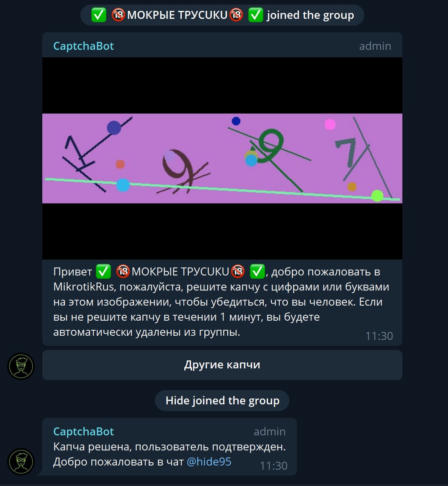The width and height of the screenshot is (448, 486).
Task: Click the green dot at the captcha's right end
Action: coord(377,195)
